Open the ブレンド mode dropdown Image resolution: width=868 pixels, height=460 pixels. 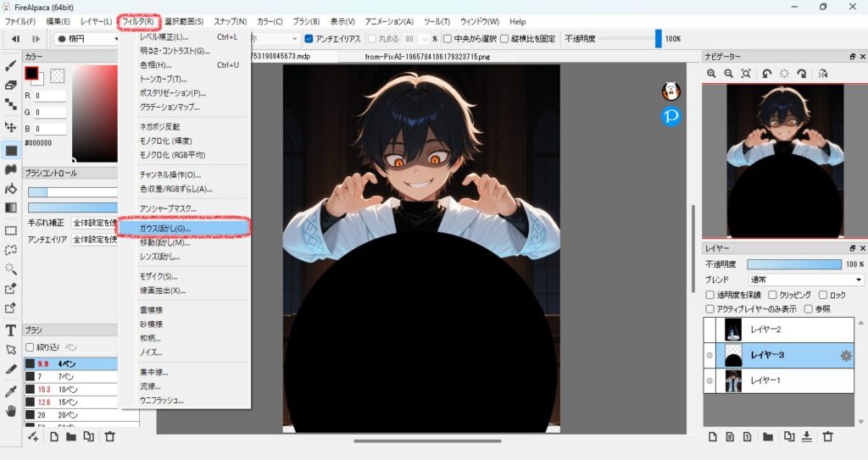pos(805,280)
